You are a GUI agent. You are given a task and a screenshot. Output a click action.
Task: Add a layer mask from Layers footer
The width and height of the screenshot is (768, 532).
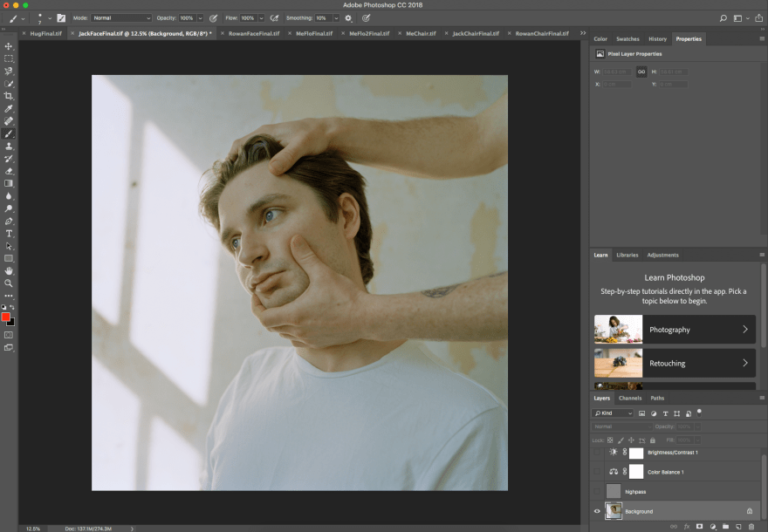[699, 527]
